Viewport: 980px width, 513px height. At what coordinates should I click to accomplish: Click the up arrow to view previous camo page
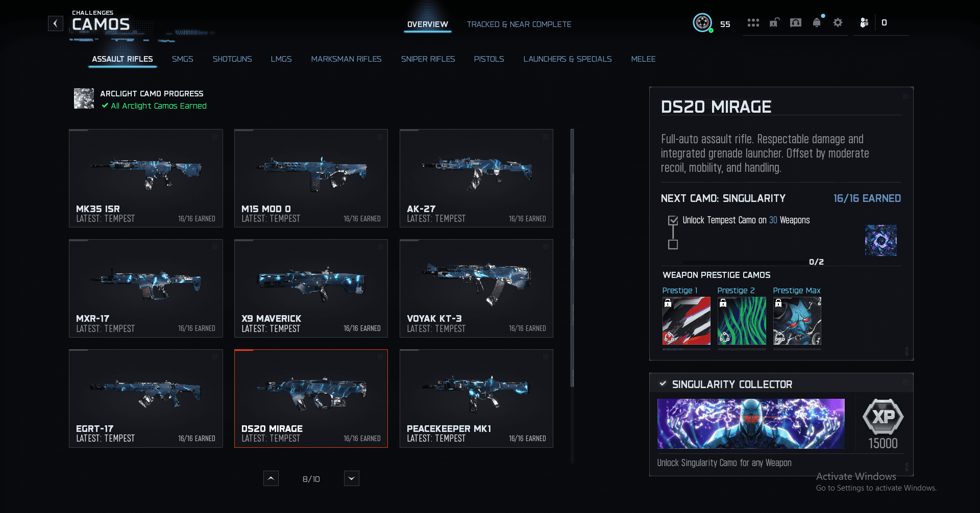click(271, 478)
